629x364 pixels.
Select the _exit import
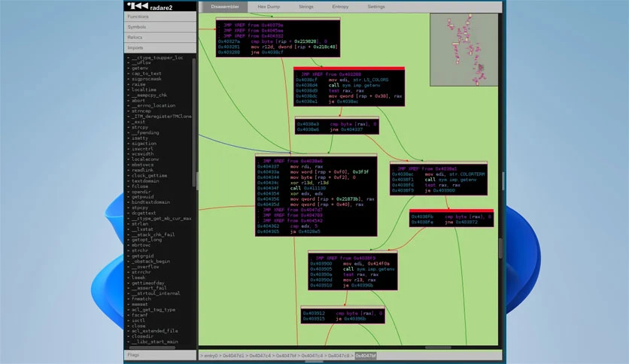pyautogui.click(x=138, y=122)
